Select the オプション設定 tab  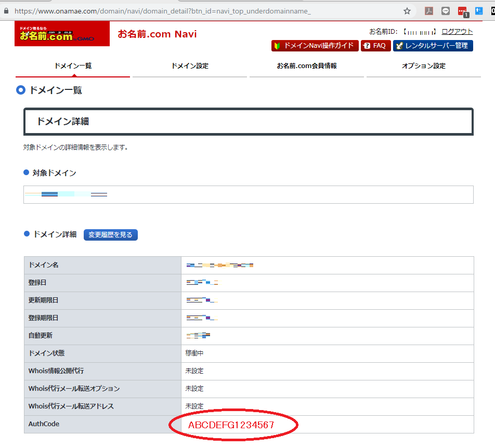423,66
